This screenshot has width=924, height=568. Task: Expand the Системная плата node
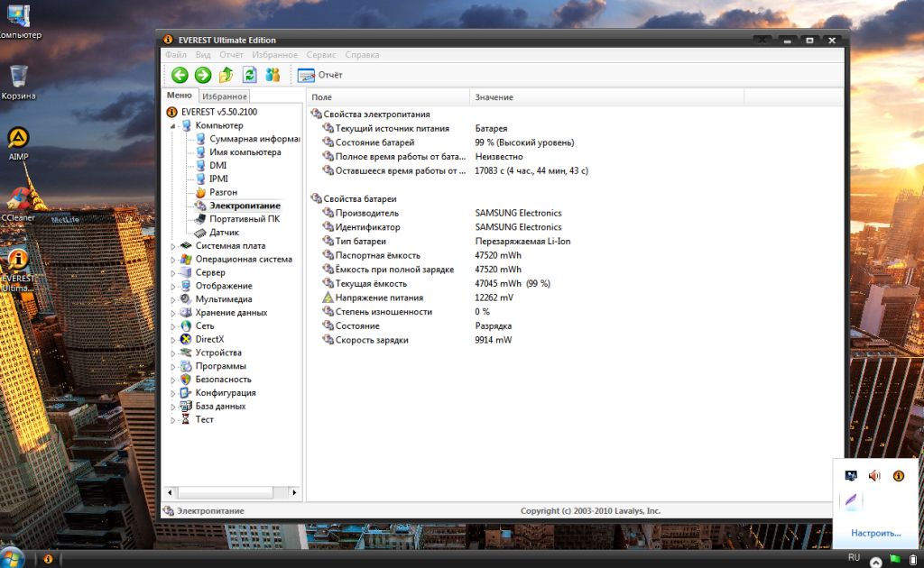173,247
